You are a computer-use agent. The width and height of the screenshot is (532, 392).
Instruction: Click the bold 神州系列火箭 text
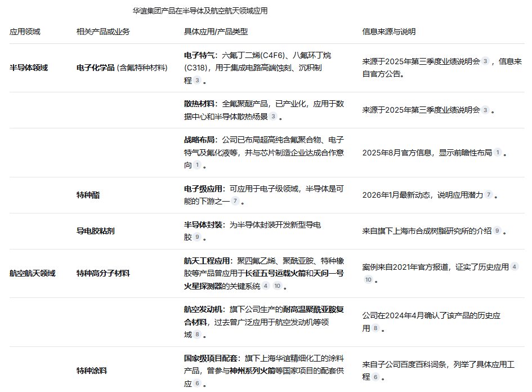click(252, 371)
